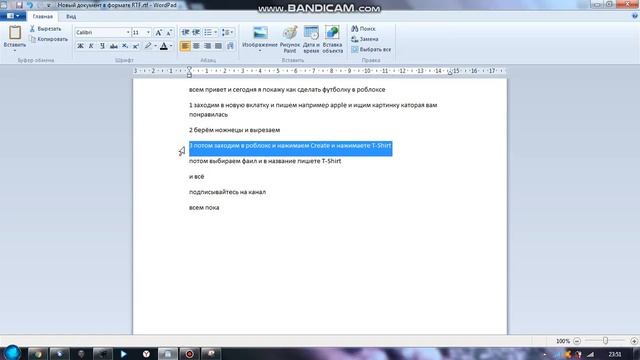Click the line '2 берём ножнецы и вырезаем'
The height and width of the screenshot is (360, 640).
[x=234, y=130]
